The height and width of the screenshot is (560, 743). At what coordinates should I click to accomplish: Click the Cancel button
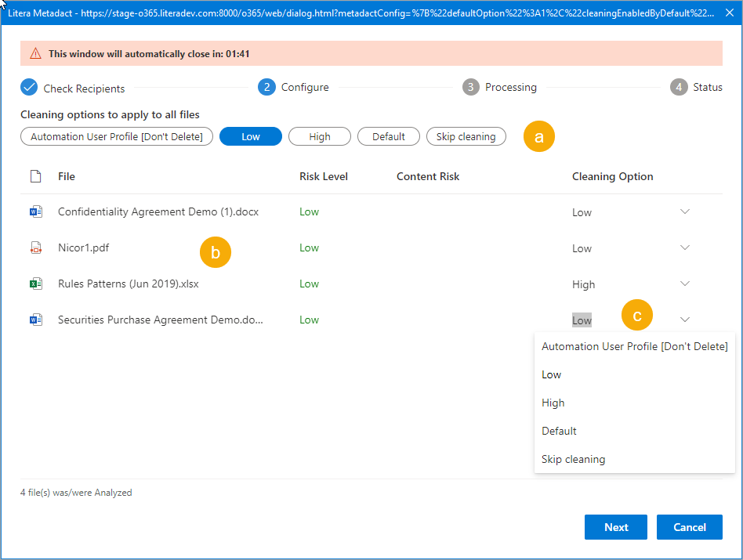690,527
